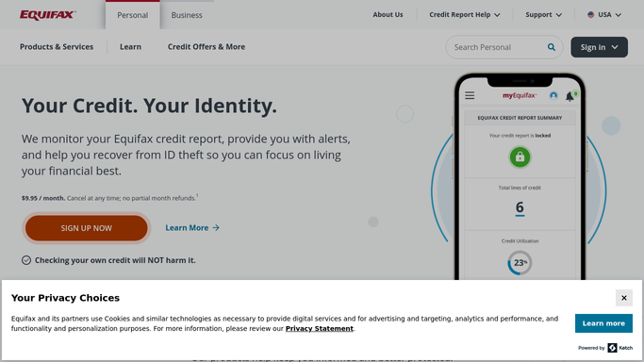Image resolution: width=644 pixels, height=362 pixels.
Task: Open the Privacy Statement link
Action: coord(319,328)
